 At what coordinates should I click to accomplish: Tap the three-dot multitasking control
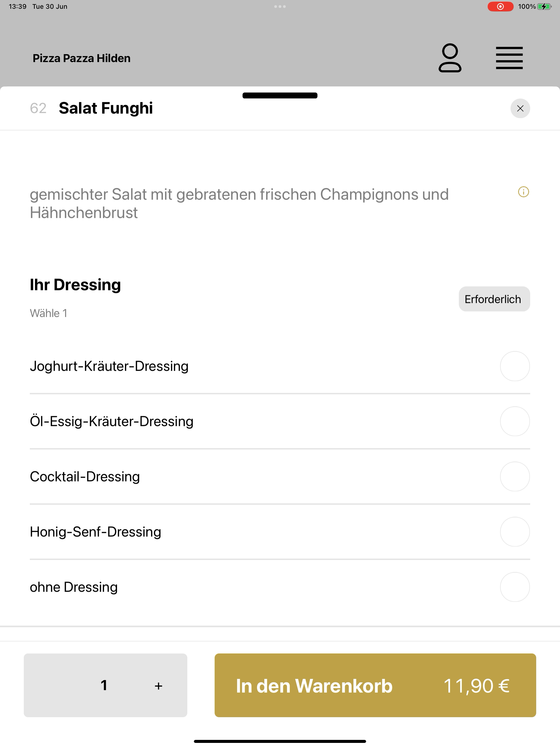[280, 6]
